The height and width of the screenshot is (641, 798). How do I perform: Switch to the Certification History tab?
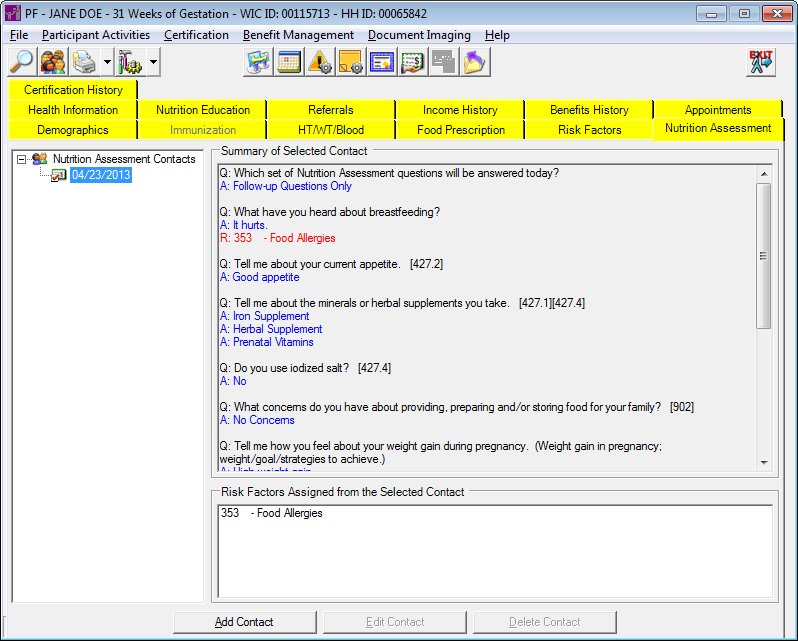73,90
